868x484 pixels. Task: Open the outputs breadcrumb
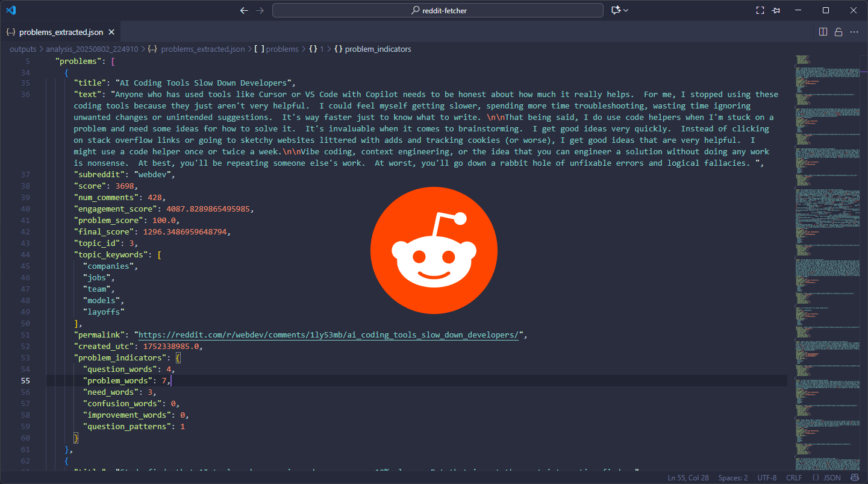coord(23,49)
